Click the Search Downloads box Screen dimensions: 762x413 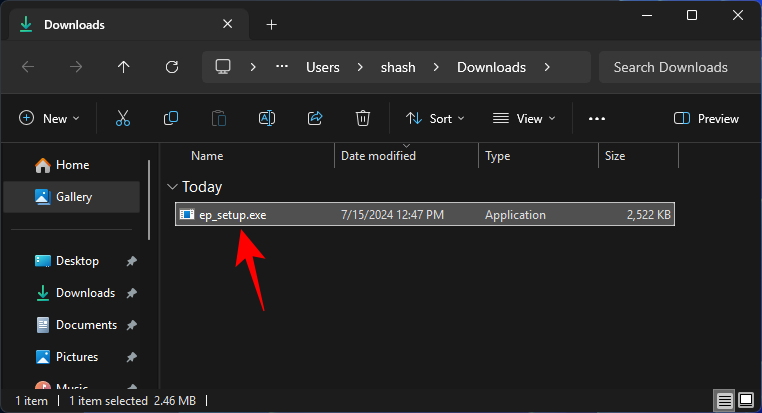tap(675, 67)
